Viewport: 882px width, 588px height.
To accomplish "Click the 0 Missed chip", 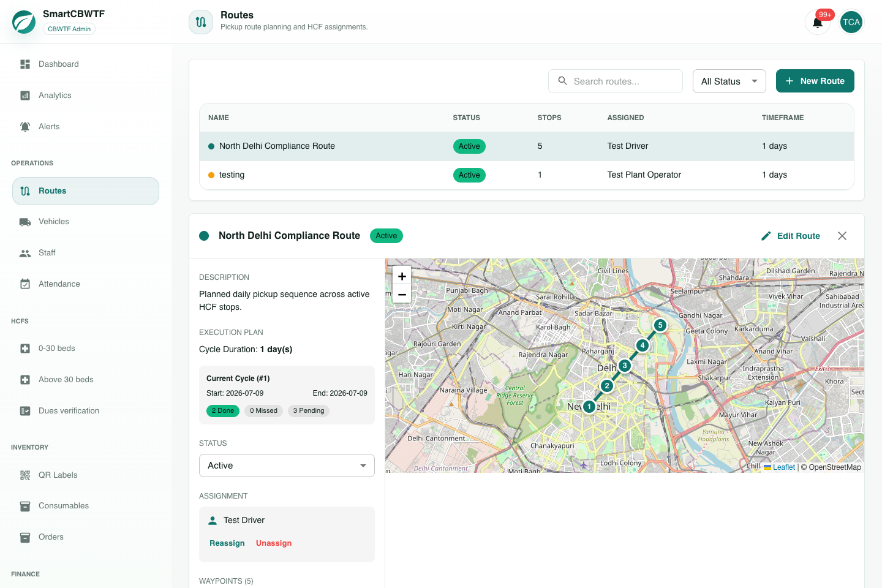I will coord(263,411).
